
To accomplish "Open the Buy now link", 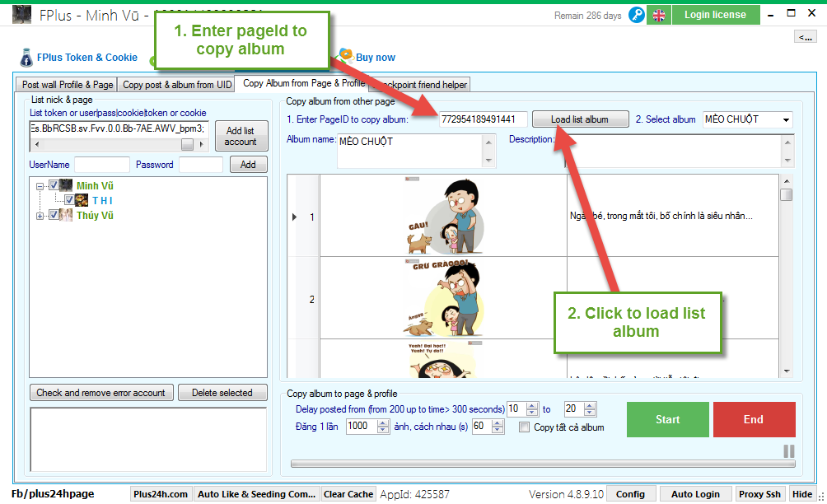I will [x=375, y=58].
